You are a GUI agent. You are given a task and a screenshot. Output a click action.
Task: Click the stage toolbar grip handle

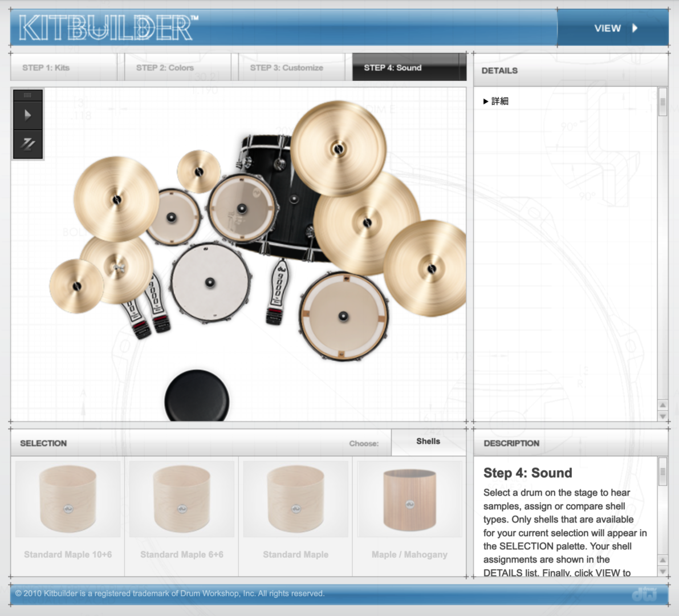pos(28,95)
